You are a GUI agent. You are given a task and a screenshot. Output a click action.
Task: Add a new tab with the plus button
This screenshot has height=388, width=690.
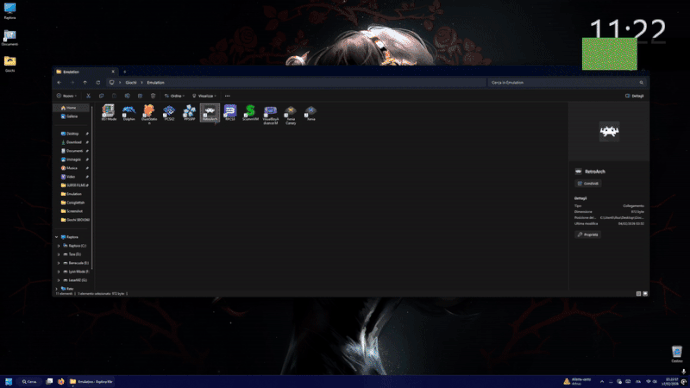click(125, 71)
